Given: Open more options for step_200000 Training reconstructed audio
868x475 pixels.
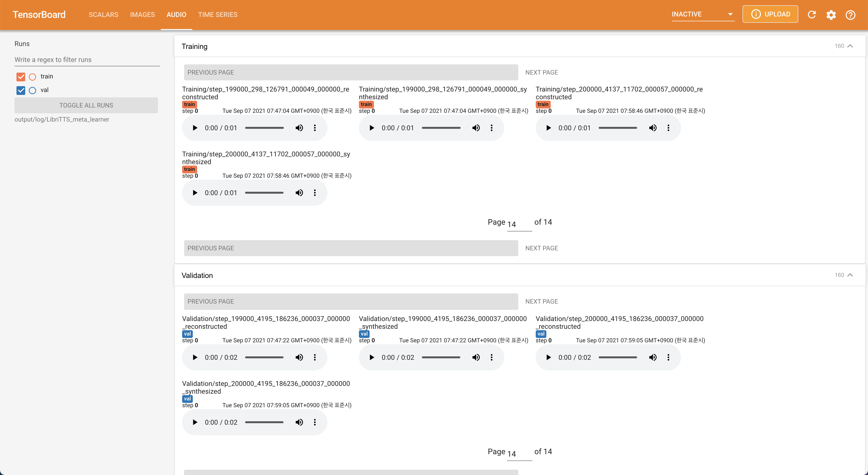Looking at the screenshot, I should click(668, 128).
